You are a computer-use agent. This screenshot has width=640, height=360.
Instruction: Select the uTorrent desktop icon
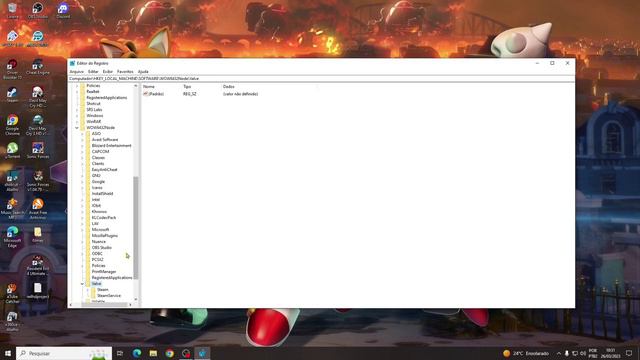pos(12,150)
